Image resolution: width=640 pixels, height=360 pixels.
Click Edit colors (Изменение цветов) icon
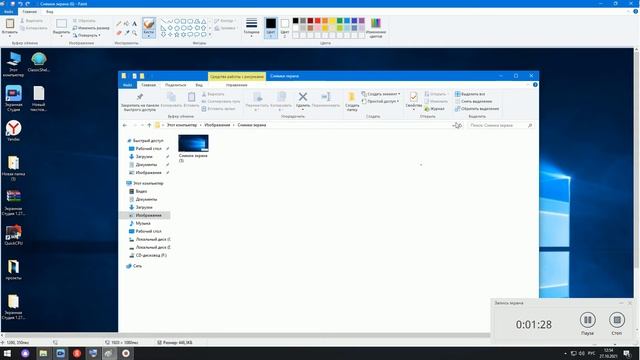[376, 23]
